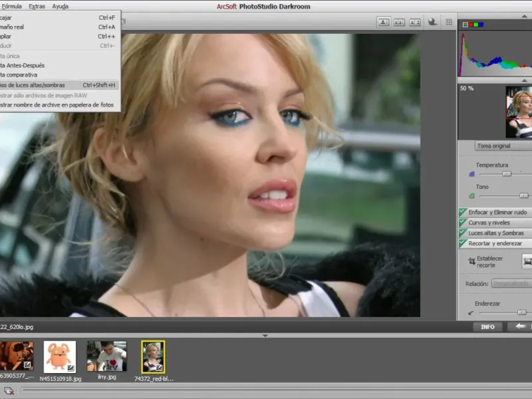This screenshot has height=399, width=532.
Task: Collapse the filmstrip with center arrow
Action: pos(265,336)
